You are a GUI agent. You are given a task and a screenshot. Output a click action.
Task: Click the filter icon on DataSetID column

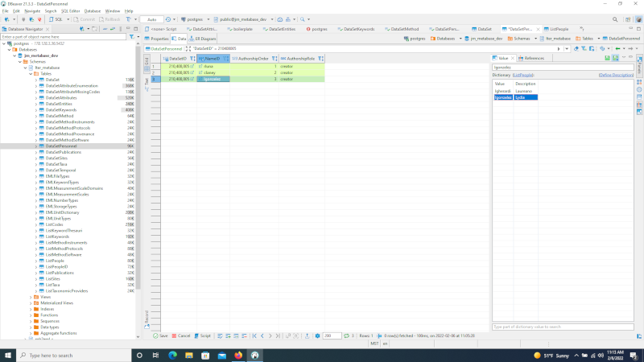193,59
